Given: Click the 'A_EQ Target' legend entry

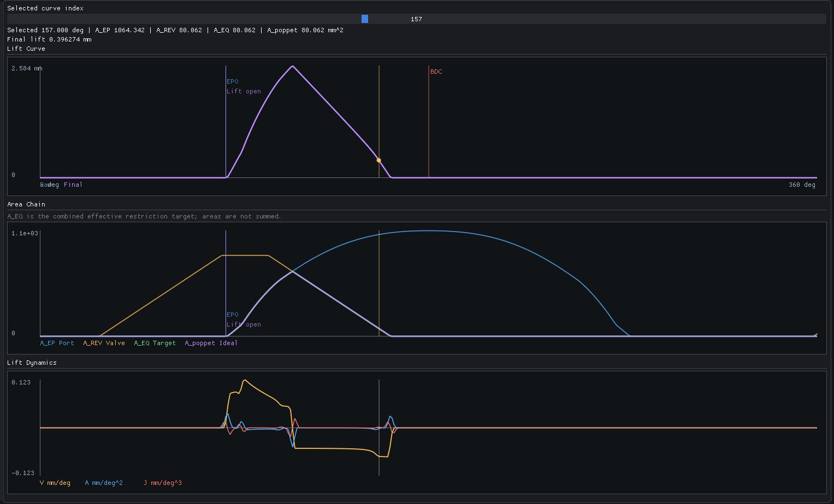Looking at the screenshot, I should tap(155, 343).
